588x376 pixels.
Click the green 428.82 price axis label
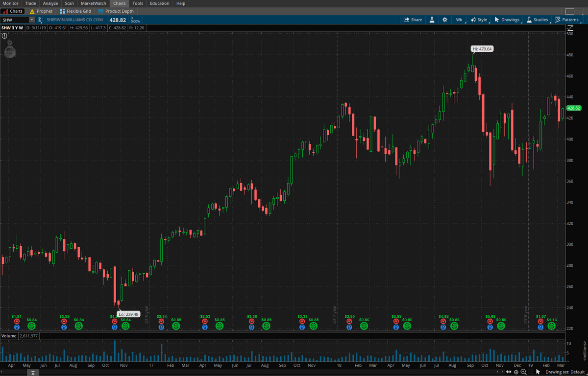[x=573, y=108]
